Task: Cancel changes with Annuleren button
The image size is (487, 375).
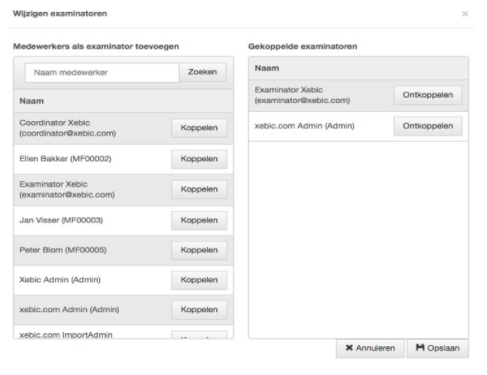Action: pos(370,348)
